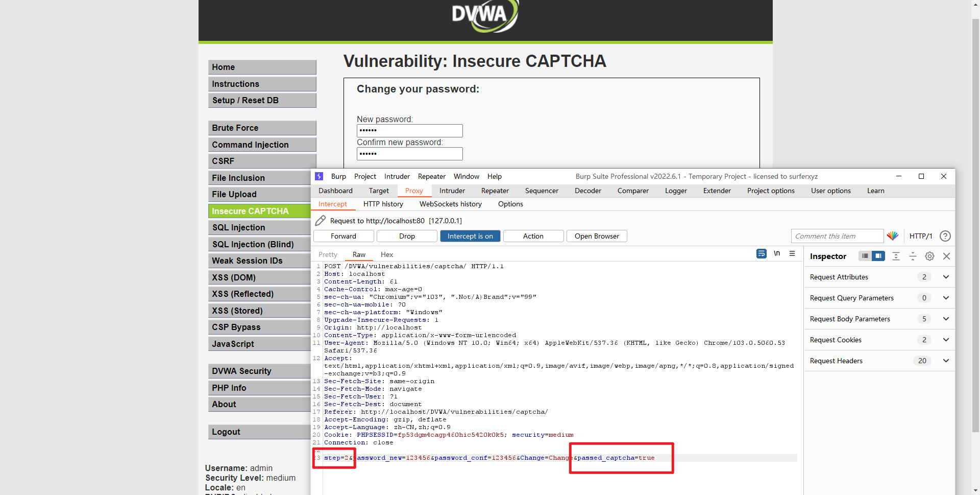Screen dimensions: 980x495
Task: Open the Extender tab
Action: (717, 191)
